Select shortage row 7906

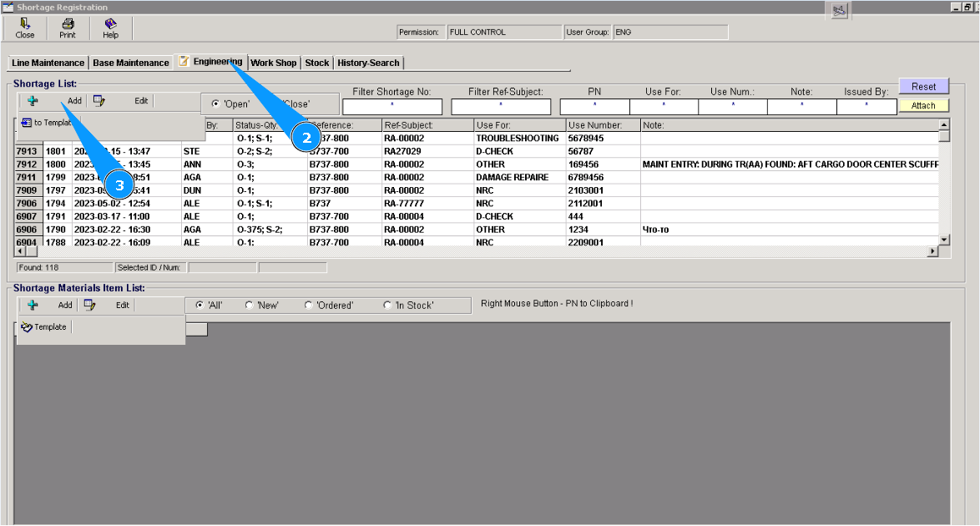pos(477,204)
